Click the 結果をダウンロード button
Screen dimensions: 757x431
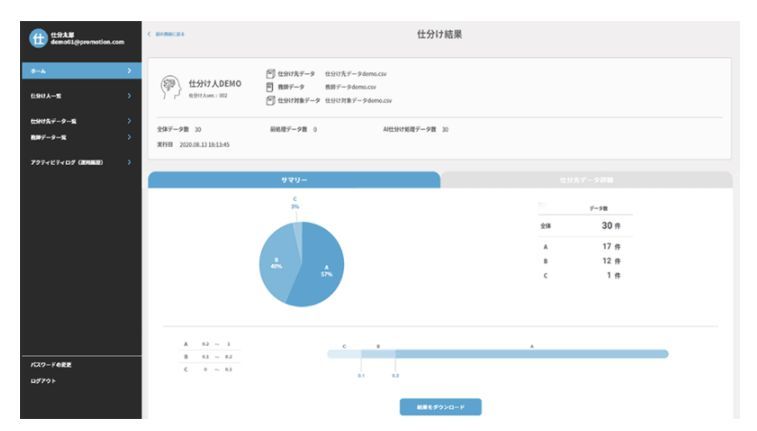[440, 407]
